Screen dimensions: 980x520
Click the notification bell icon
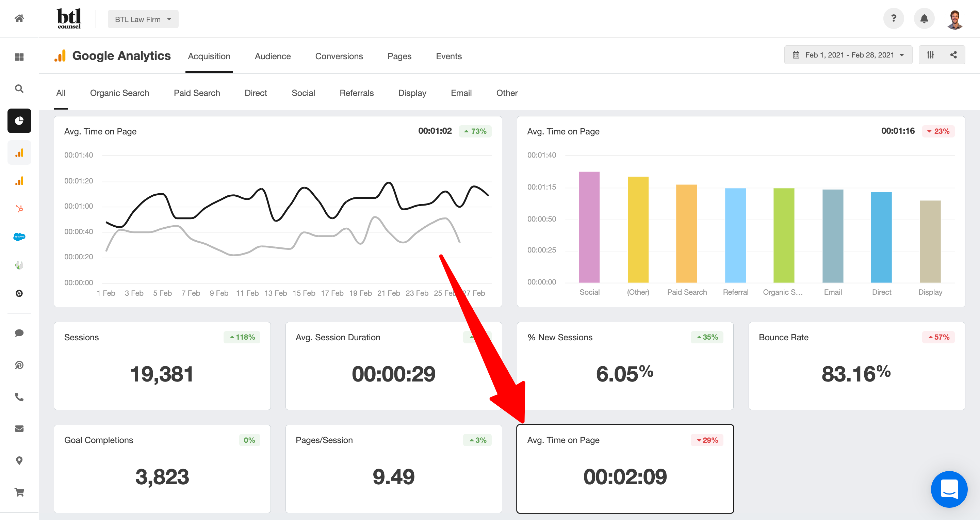click(x=924, y=19)
